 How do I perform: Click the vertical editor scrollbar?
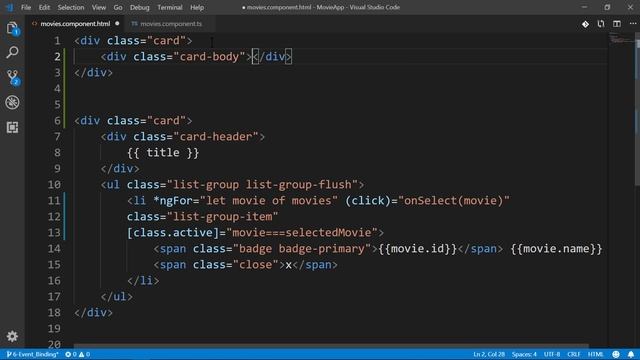pyautogui.click(x=637, y=108)
